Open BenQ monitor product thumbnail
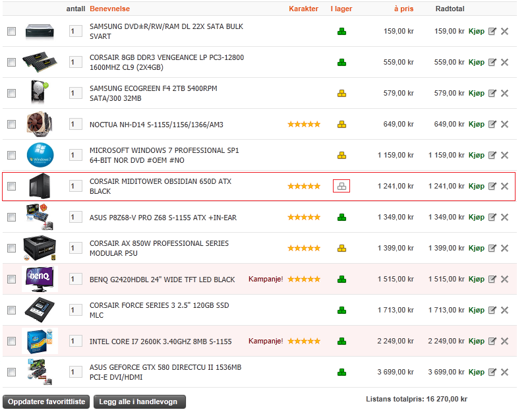The image size is (532, 416). (40, 279)
